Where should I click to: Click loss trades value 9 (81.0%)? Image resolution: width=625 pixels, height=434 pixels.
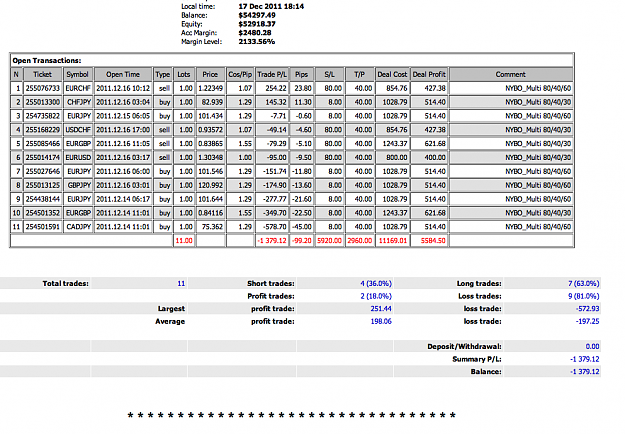click(584, 296)
